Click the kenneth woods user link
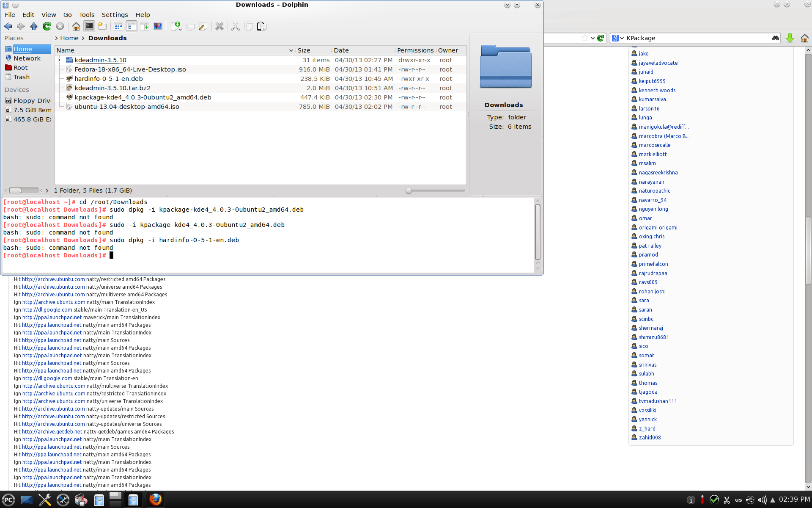 657,90
